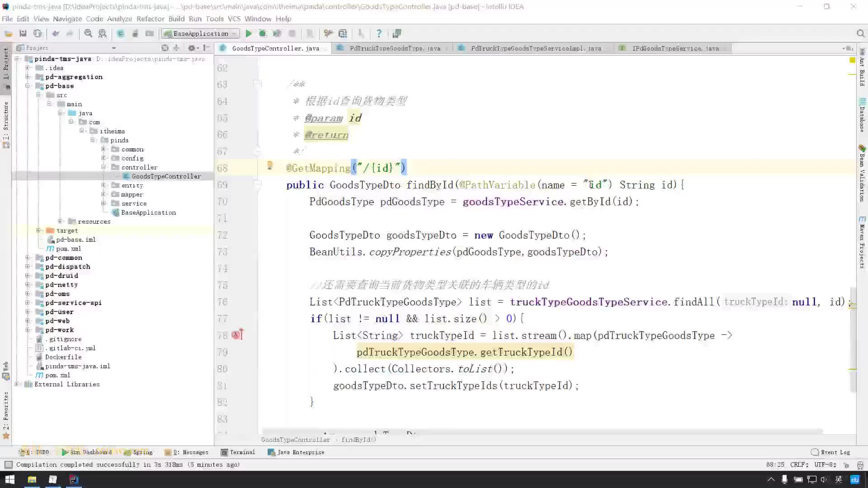The image size is (868, 488).
Task: Open the Java Enterprise tool window
Action: [x=296, y=452]
